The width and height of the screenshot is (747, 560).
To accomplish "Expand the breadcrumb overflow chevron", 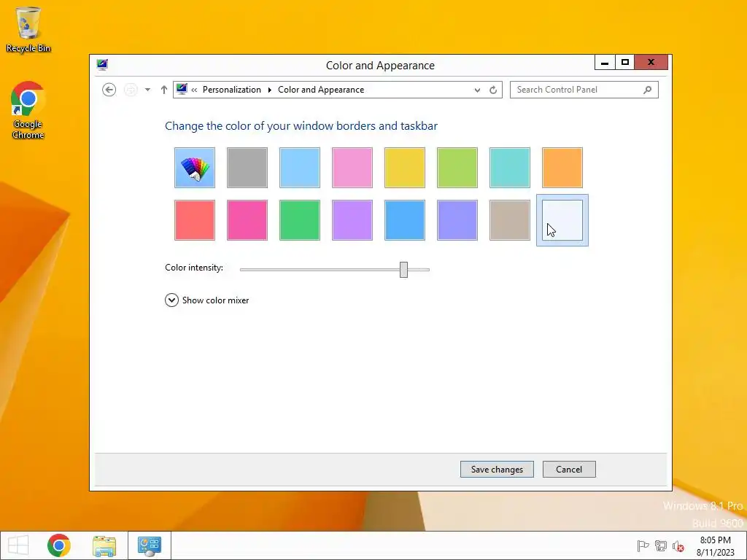I will pos(194,90).
